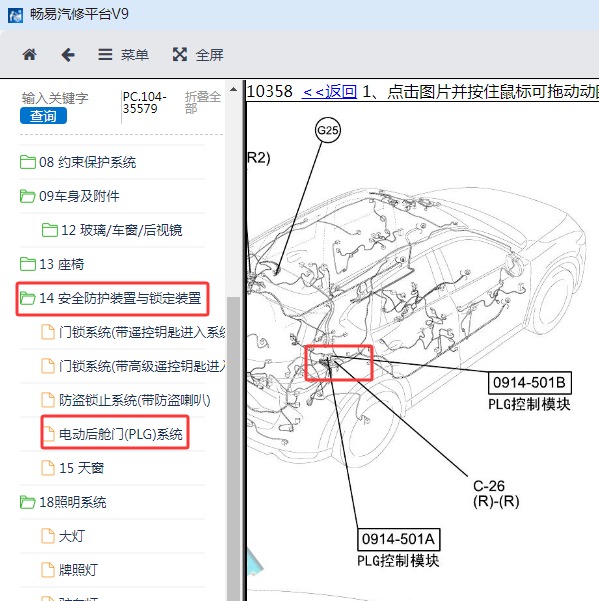Open the 菜单 menu button
Viewport: 599px width, 601px height.
click(123, 55)
